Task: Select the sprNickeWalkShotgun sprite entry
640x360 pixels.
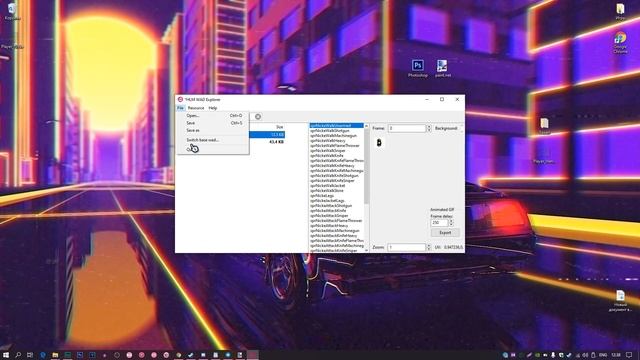Action: tap(336, 131)
